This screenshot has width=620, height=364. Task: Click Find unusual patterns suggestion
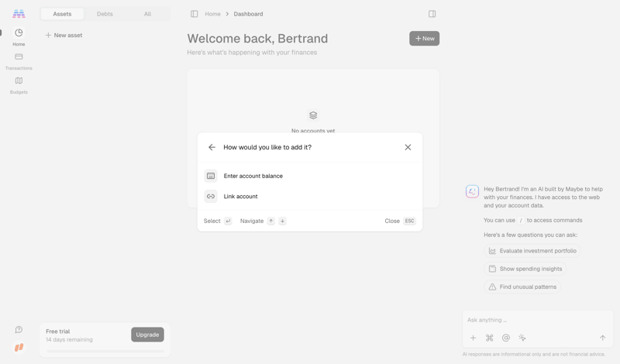(522, 287)
